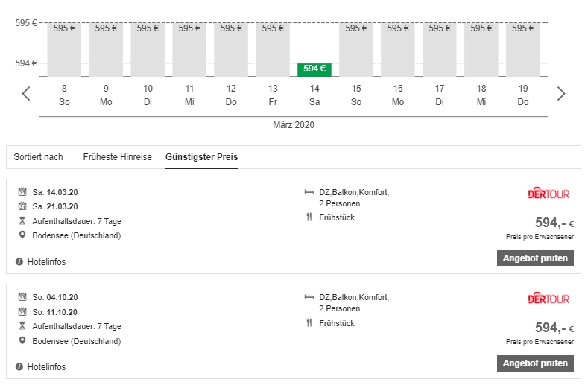
Task: Click the info icon in second offer
Action: pyautogui.click(x=19, y=367)
